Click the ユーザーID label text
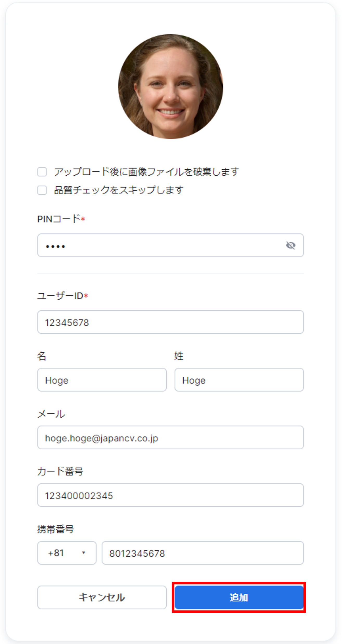The height and width of the screenshot is (644, 342). tap(59, 296)
